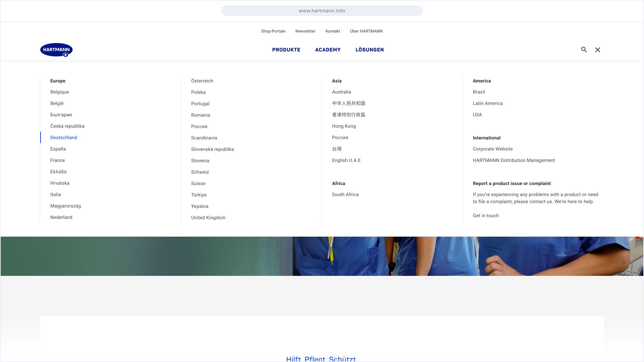
Task: Choose United Kingdom country site
Action: [208, 218]
